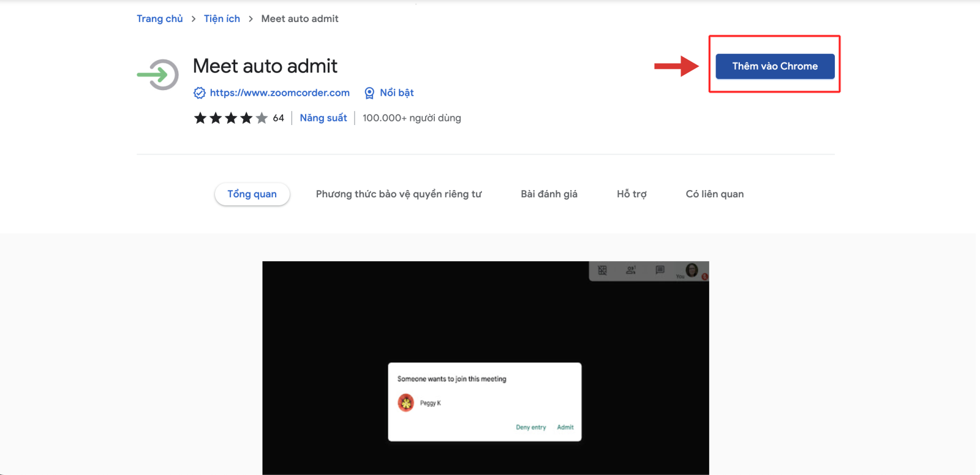Click the Meet auto admit title heading
980x475 pixels.
(x=265, y=66)
